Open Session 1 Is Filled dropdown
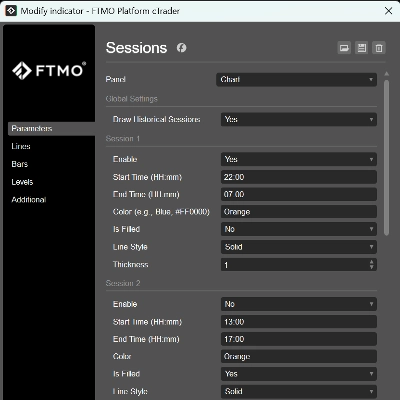 (299, 229)
